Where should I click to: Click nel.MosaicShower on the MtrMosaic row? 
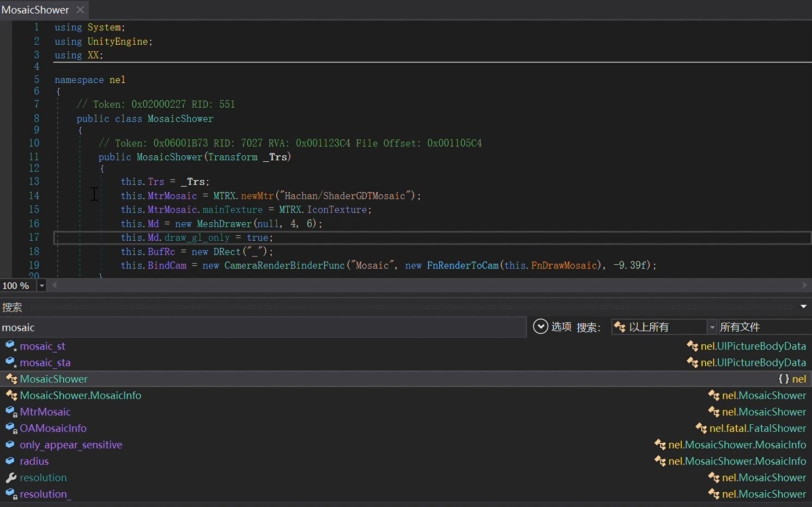pos(764,412)
